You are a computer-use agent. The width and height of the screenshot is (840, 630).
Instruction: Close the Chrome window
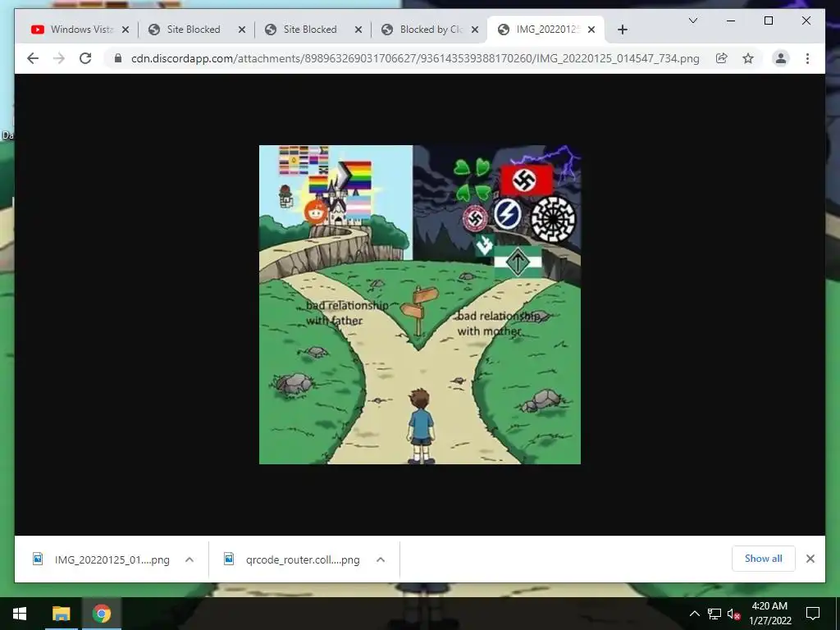[x=806, y=21]
